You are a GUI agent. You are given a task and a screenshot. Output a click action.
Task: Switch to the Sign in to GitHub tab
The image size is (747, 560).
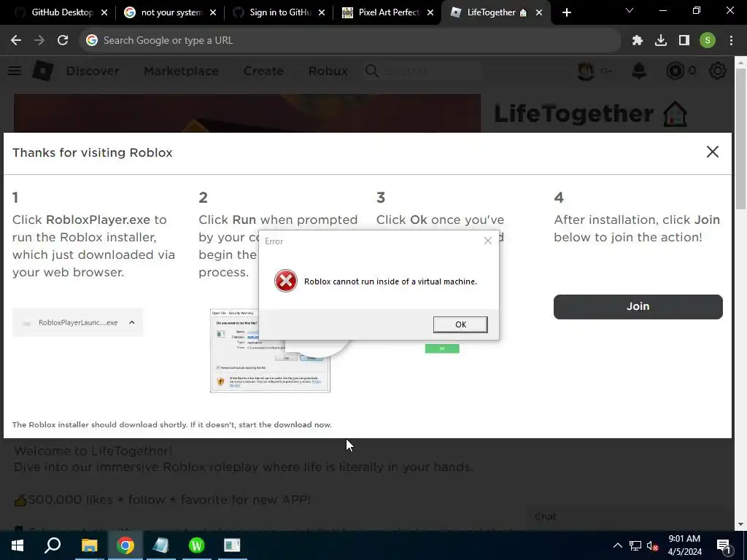[278, 12]
